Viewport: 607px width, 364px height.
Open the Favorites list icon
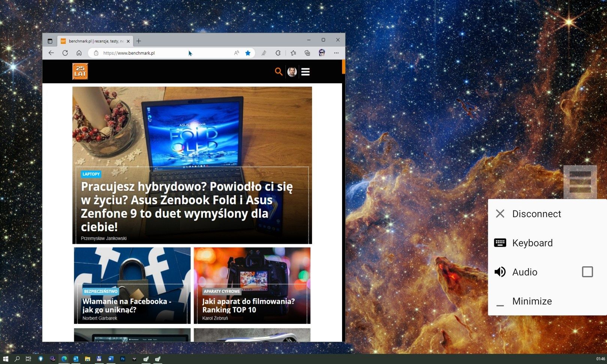[293, 53]
